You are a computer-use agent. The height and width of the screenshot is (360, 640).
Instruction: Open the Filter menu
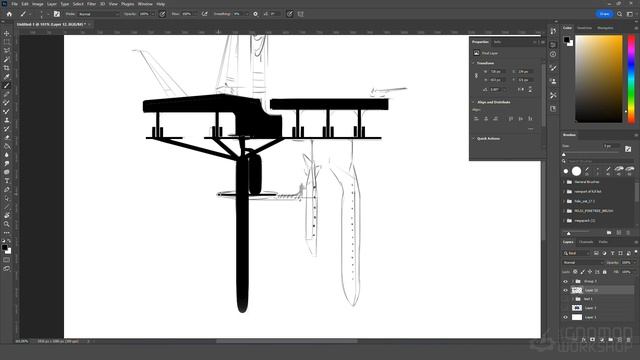tap(91, 4)
